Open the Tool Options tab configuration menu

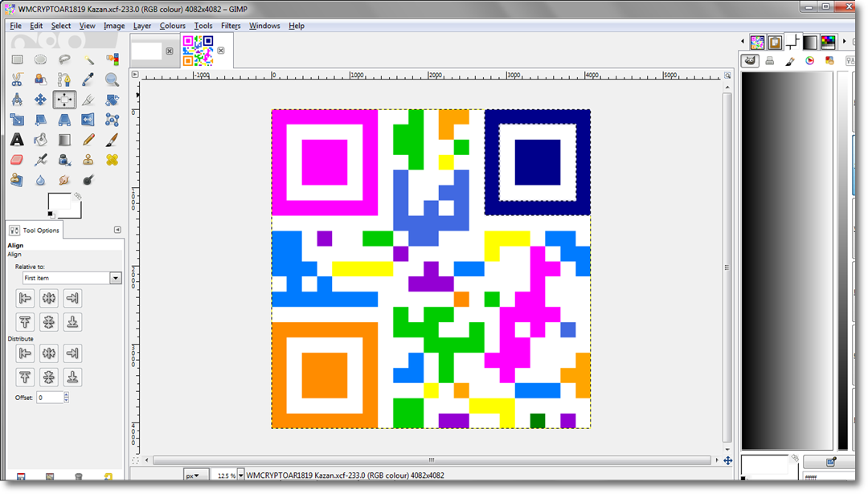[117, 230]
